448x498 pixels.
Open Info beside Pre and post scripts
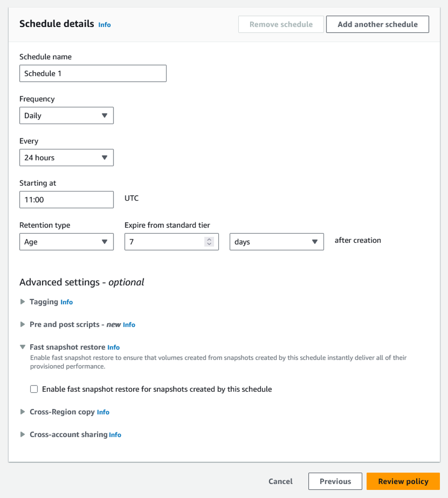[x=128, y=325]
